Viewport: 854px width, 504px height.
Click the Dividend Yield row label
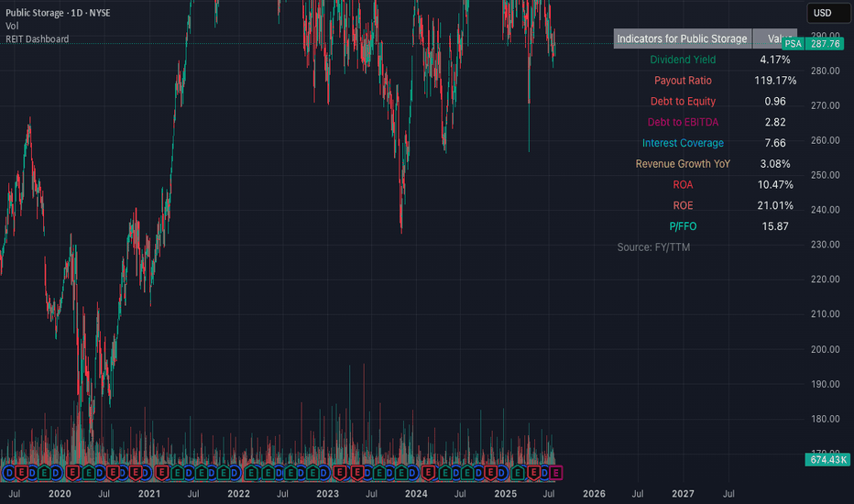[x=683, y=60]
